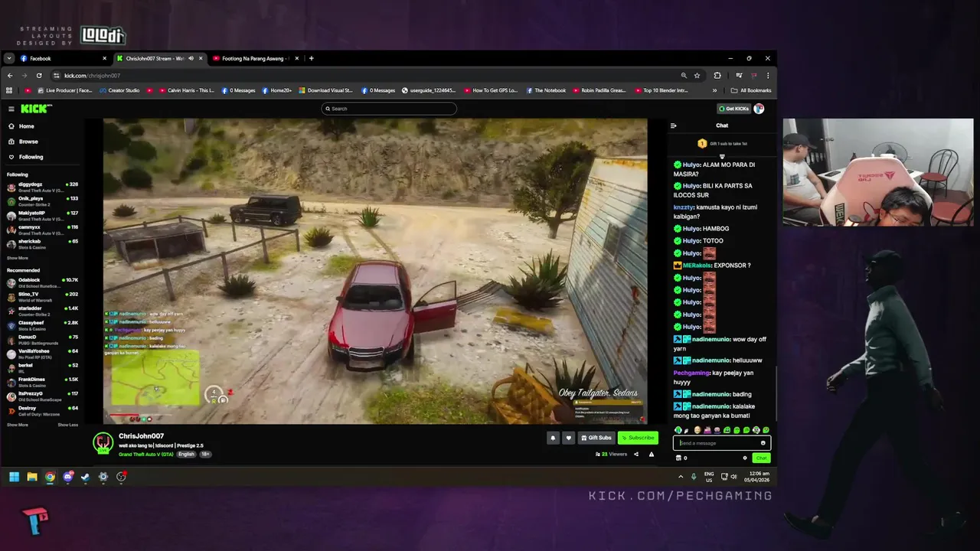The image size is (980, 551).
Task: Open Onik_plays channel in the sidebar
Action: pyautogui.click(x=44, y=200)
